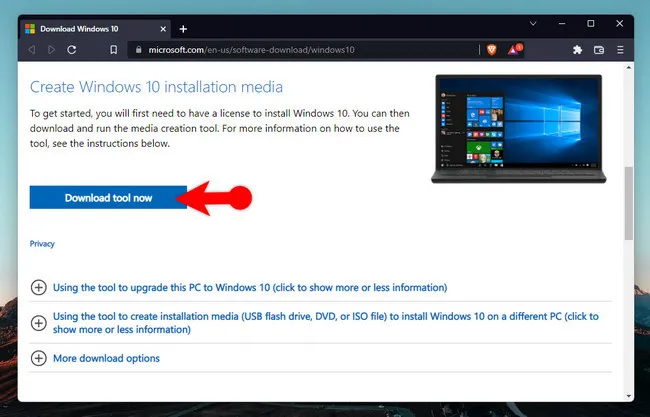
Task: Open the extensions puzzle piece icon
Action: tap(577, 50)
